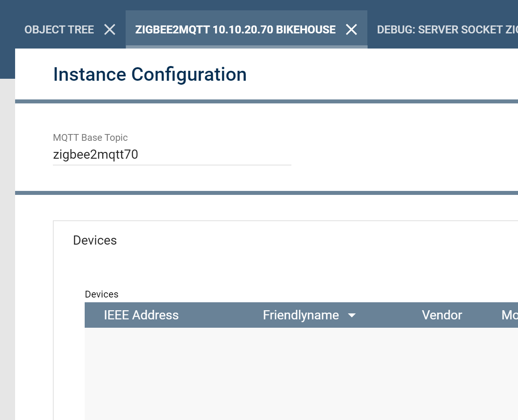Click the IEEE Address column header
Image resolution: width=518 pixels, height=420 pixels.
click(141, 315)
